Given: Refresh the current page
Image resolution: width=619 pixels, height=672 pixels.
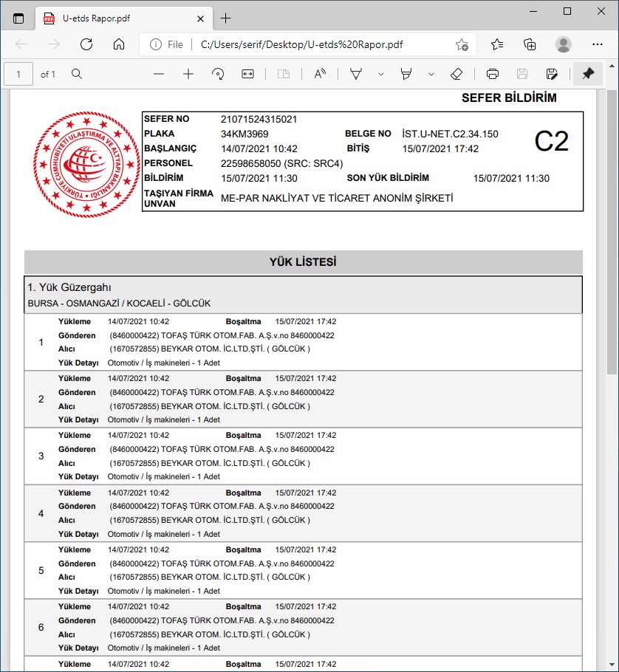Looking at the screenshot, I should pyautogui.click(x=86, y=44).
